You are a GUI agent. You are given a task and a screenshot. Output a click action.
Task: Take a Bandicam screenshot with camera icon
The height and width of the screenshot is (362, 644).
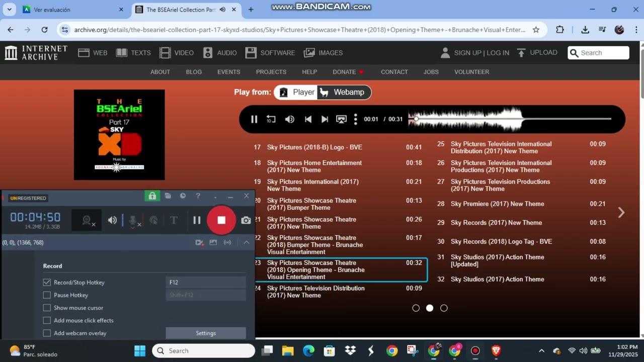tap(246, 220)
